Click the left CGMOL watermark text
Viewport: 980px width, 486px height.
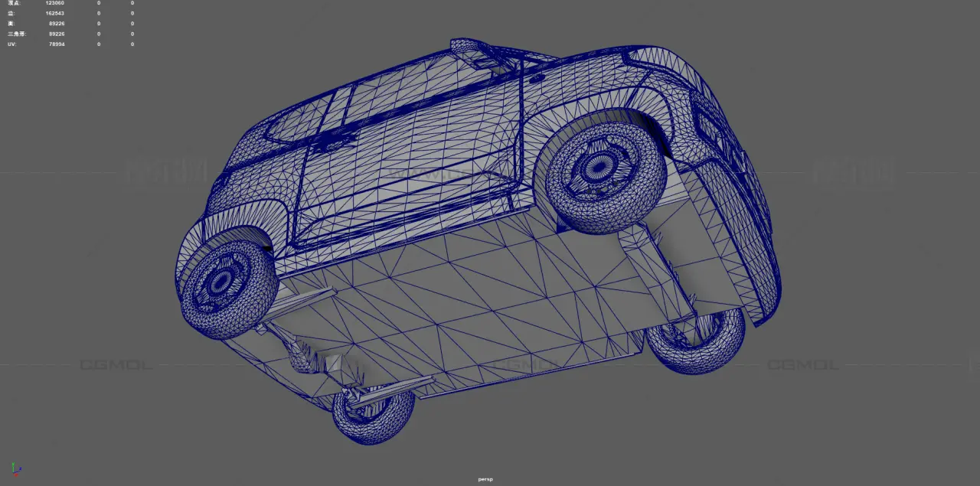116,365
